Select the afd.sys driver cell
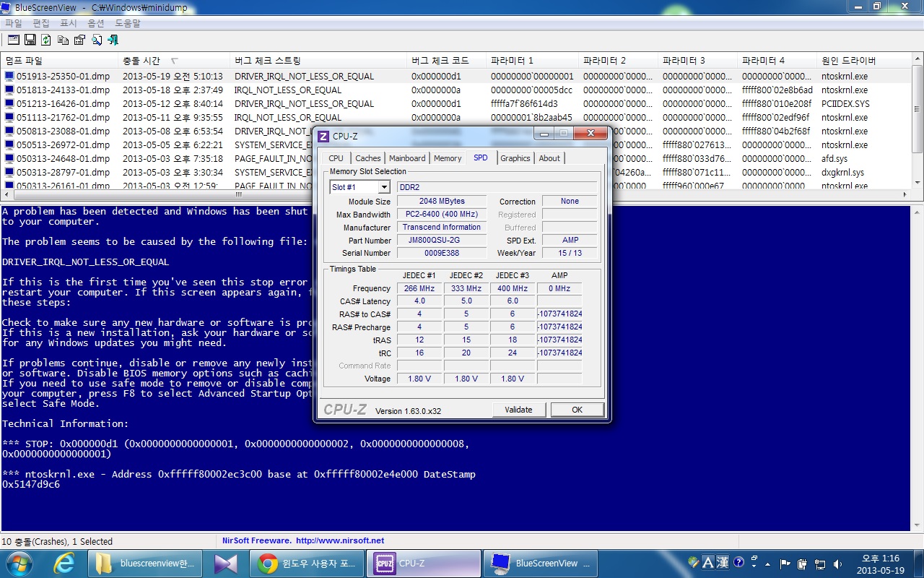 834,158
